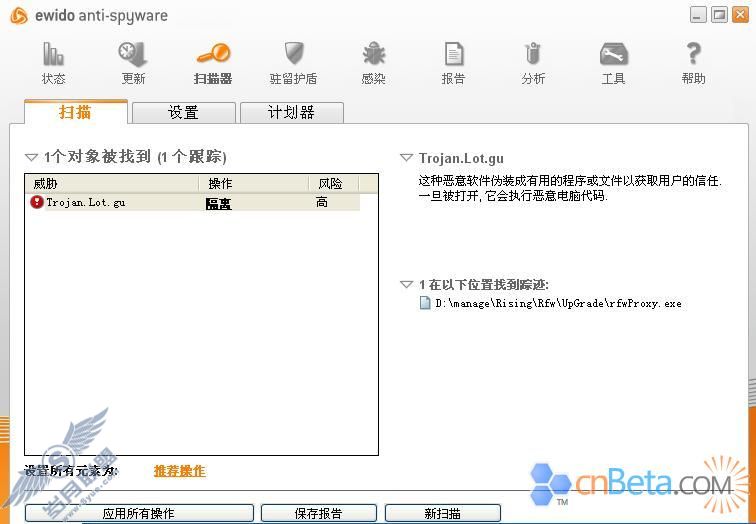Open the 状态 status section icon

point(53,54)
